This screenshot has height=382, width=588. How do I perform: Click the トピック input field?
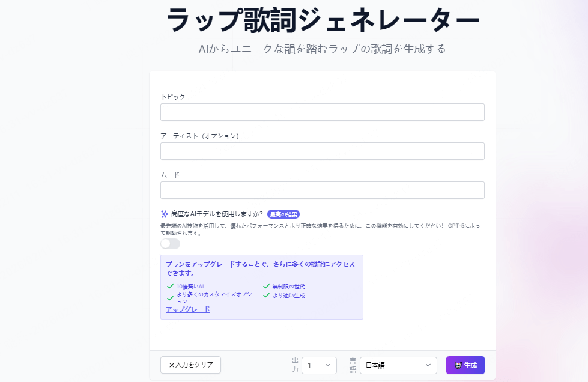(x=322, y=112)
